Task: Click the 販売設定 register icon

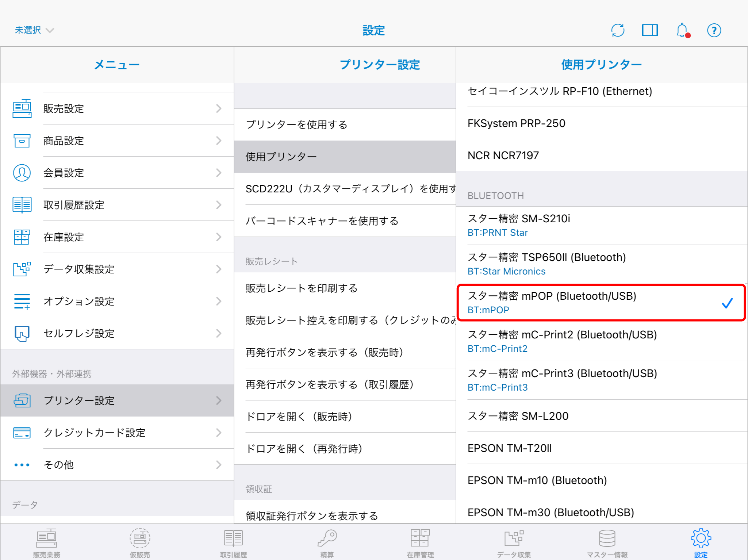Action: tap(22, 108)
